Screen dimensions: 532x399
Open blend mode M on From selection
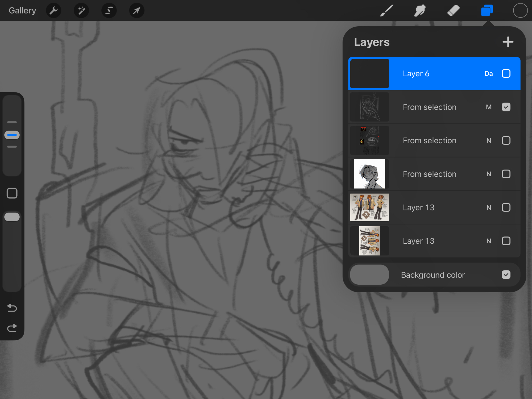point(488,107)
